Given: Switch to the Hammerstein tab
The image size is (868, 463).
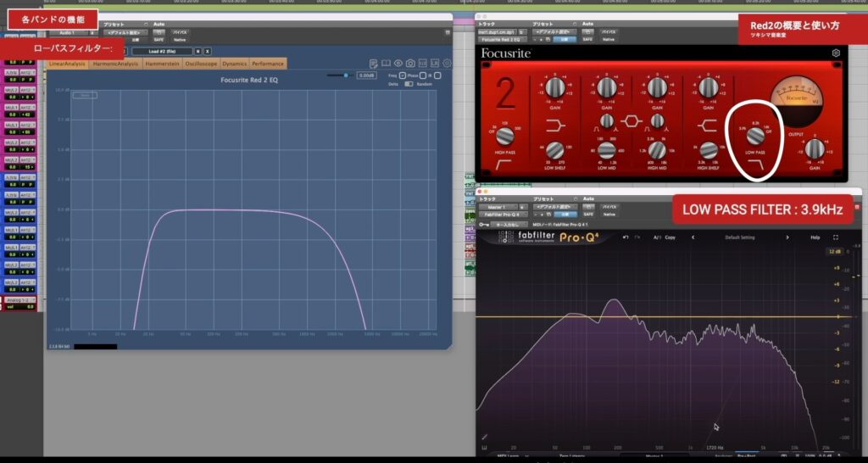Looking at the screenshot, I should 162,64.
